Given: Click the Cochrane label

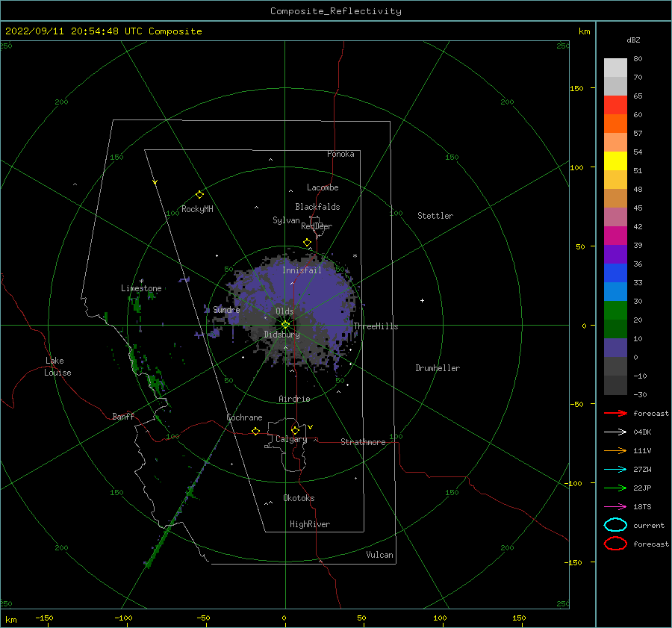Looking at the screenshot, I should [x=244, y=417].
